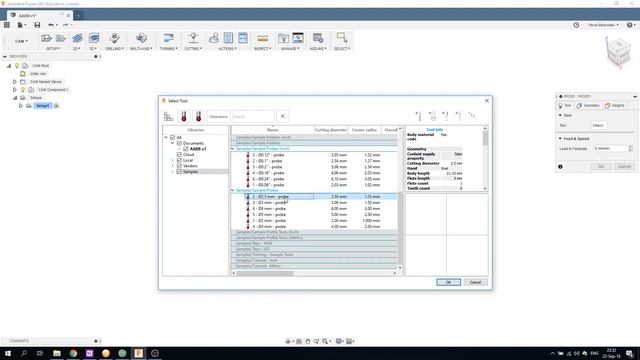Click the 3D milling strategy icon

(x=94, y=38)
